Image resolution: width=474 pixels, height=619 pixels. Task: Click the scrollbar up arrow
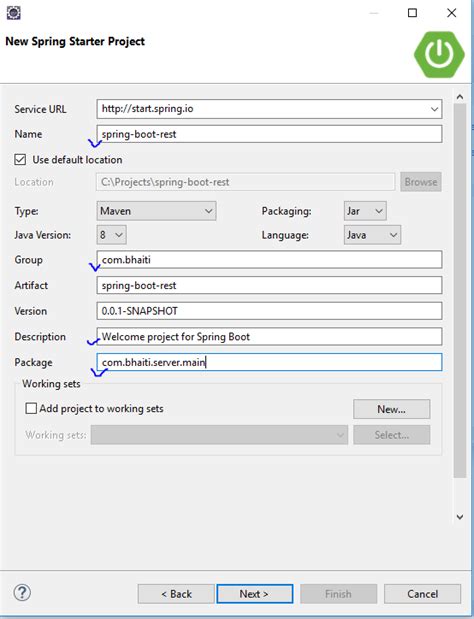coord(460,97)
